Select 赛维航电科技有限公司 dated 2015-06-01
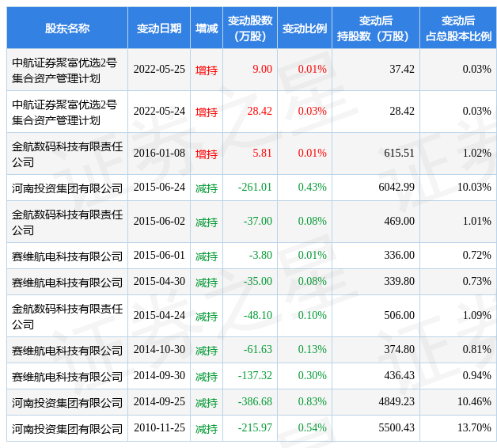Viewport: 497px width, 448px height. (x=67, y=256)
